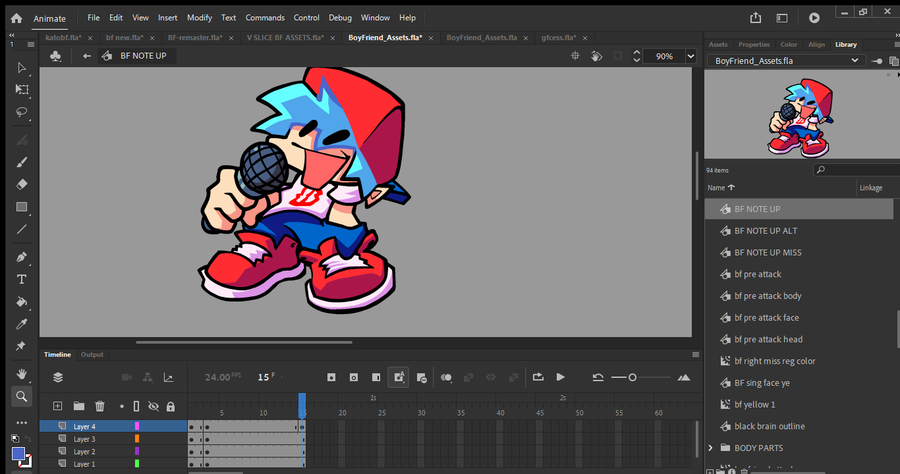Open the timeline panel options menu
Viewport: 900px width, 474px height.
(x=696, y=355)
